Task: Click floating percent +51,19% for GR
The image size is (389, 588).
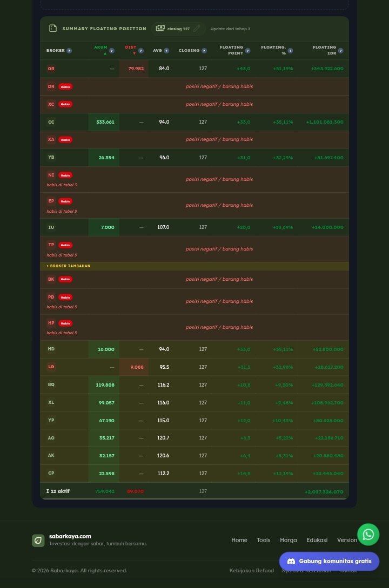Action: click(283, 69)
